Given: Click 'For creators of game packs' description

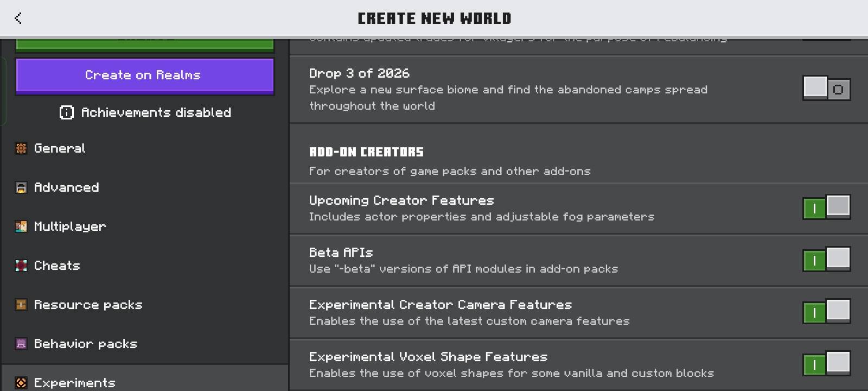Looking at the screenshot, I should click(450, 171).
